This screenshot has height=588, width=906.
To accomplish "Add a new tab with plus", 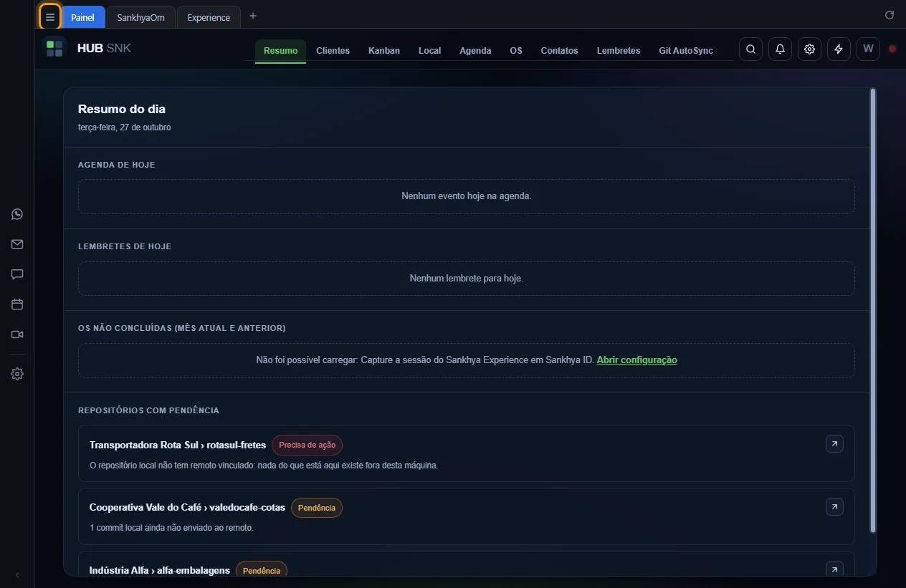I will click(x=253, y=16).
